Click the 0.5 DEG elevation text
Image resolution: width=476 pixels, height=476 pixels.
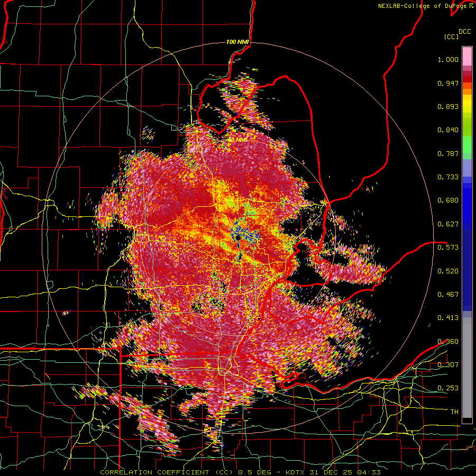[x=255, y=472]
